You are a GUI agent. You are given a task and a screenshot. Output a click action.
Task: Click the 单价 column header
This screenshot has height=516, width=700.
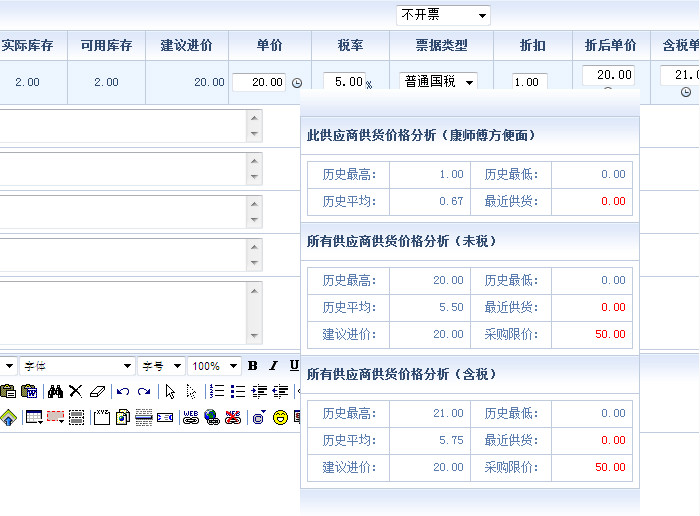pos(269,45)
